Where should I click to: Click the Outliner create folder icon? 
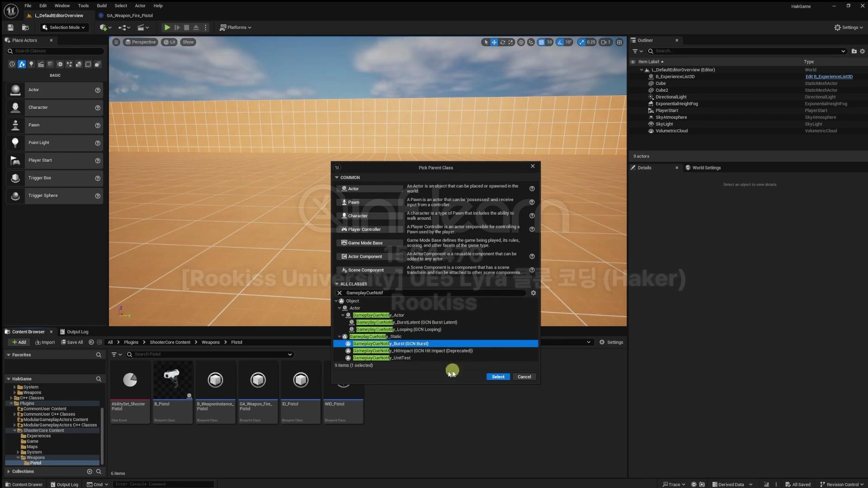click(854, 51)
